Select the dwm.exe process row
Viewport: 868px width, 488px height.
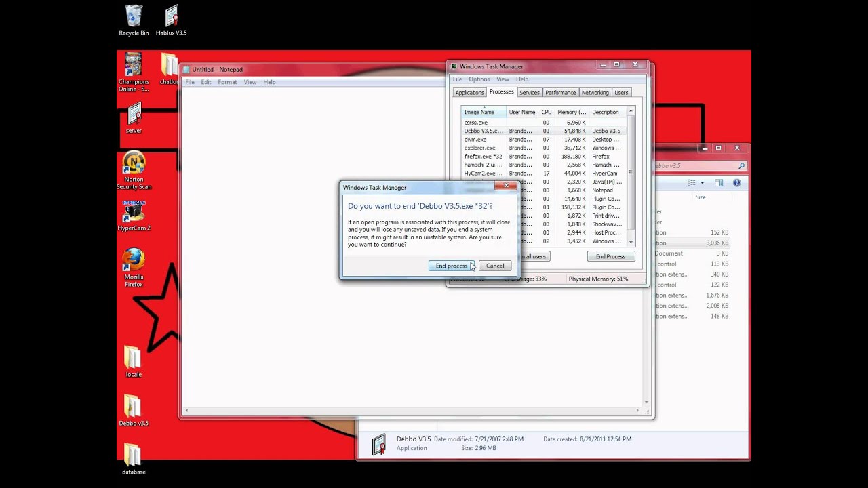click(x=545, y=140)
